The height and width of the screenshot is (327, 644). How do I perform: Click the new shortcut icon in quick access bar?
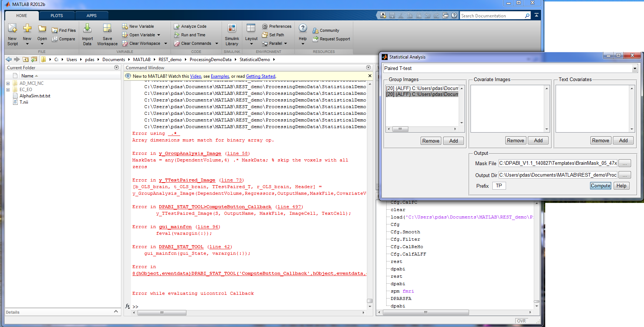click(383, 16)
